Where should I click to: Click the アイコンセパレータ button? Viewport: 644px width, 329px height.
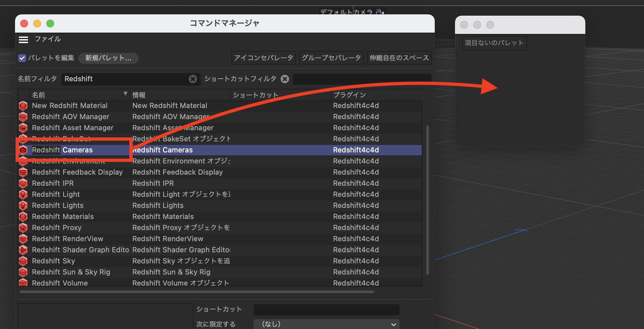click(x=263, y=58)
